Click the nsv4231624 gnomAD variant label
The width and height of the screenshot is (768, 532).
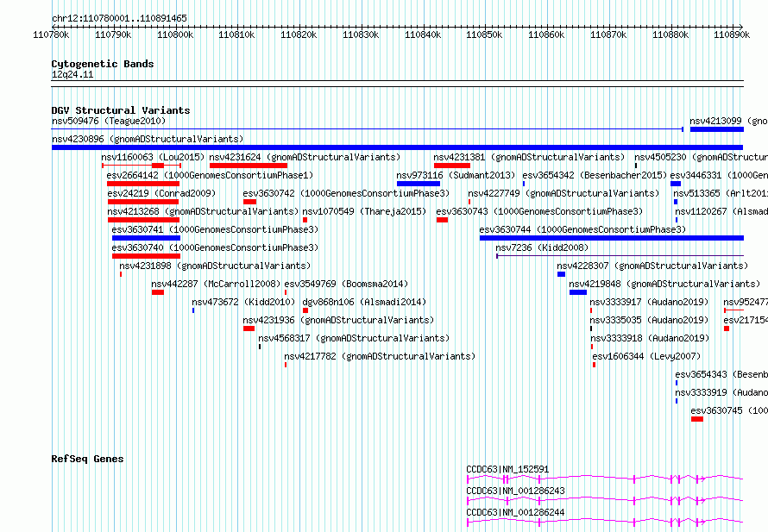305,157
